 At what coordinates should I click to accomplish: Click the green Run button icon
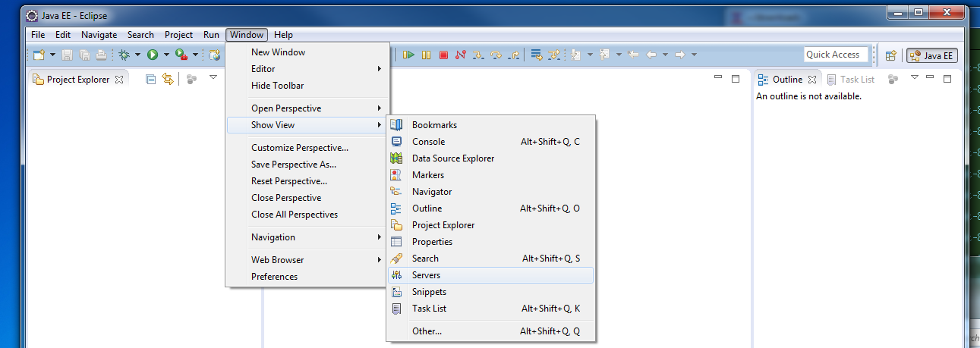click(153, 55)
